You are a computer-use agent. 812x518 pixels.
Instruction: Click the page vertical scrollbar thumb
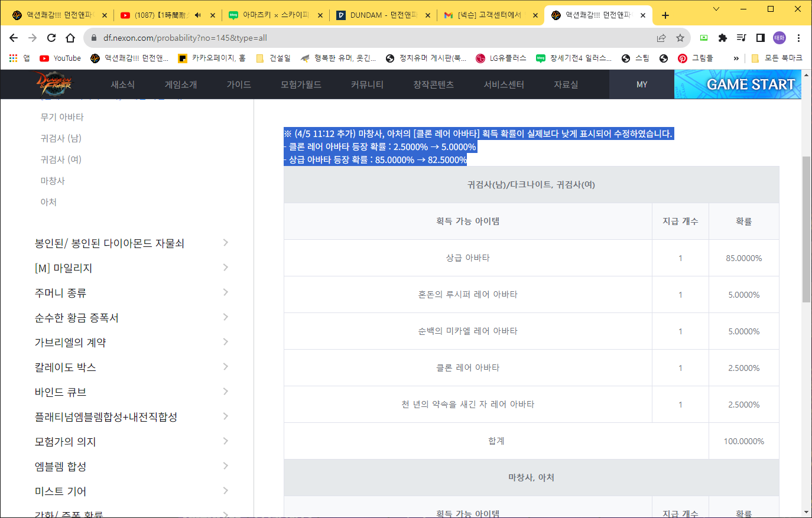tap(806, 230)
